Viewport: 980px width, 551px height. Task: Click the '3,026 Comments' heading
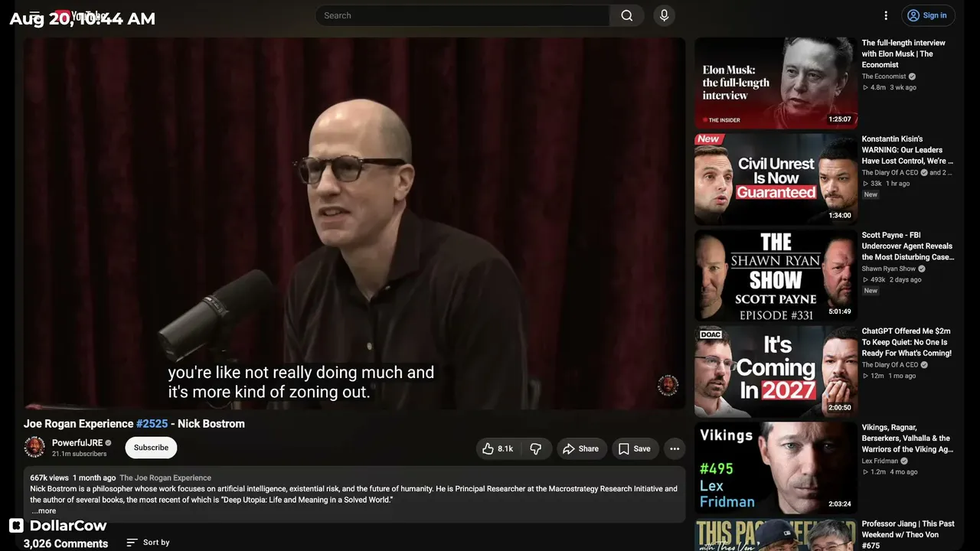click(x=66, y=543)
